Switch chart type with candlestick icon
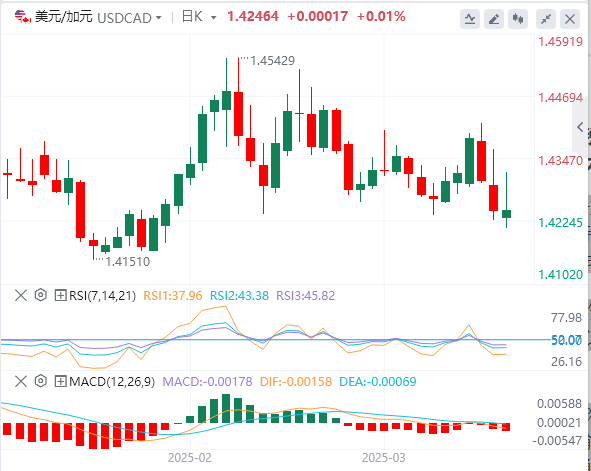 (x=518, y=18)
